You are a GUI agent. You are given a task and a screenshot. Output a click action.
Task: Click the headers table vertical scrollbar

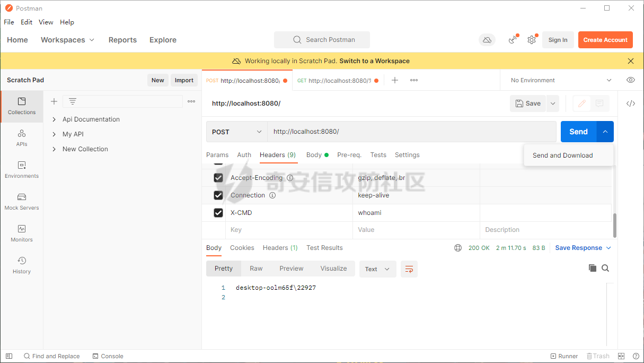615,226
